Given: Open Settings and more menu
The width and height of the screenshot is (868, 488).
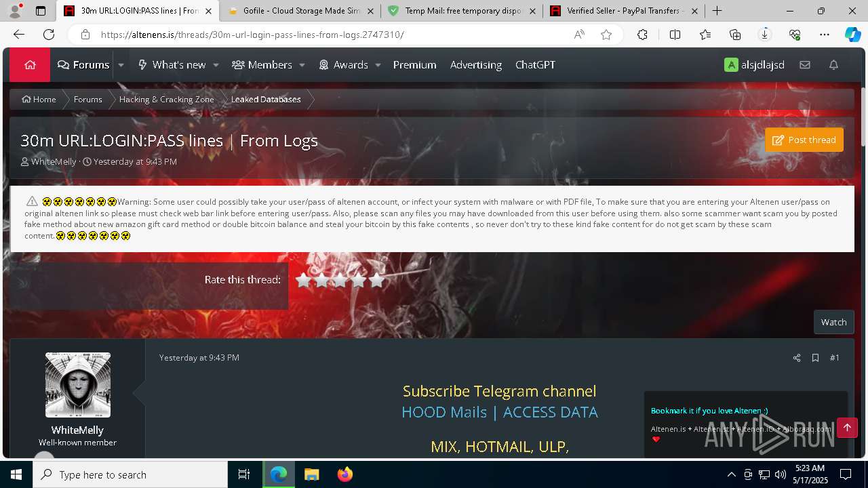Looking at the screenshot, I should [x=825, y=35].
